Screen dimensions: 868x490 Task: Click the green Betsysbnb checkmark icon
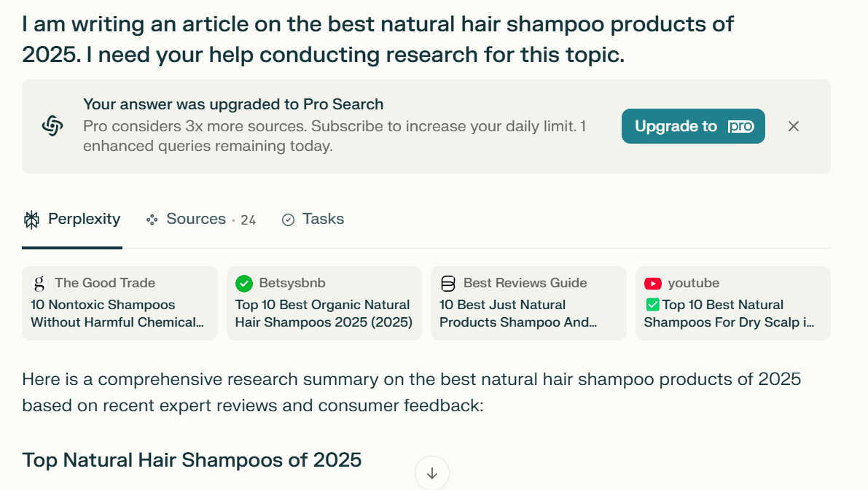244,283
